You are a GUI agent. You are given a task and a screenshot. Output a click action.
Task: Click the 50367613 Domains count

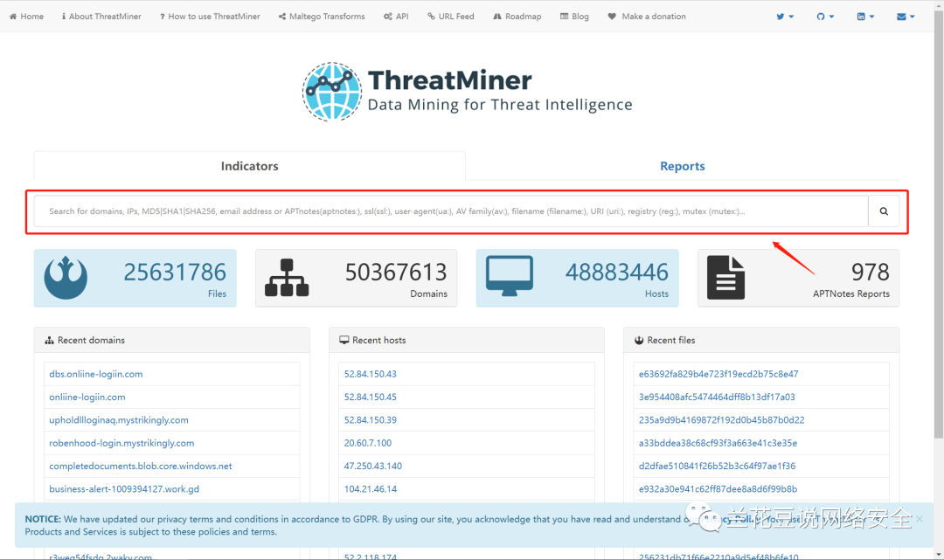pyautogui.click(x=396, y=273)
